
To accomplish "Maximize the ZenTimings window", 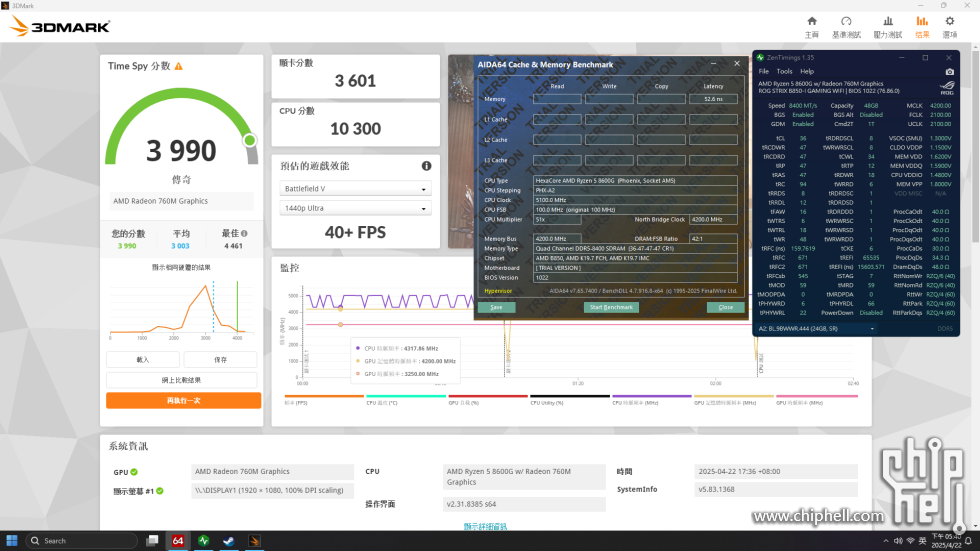I will click(x=925, y=57).
